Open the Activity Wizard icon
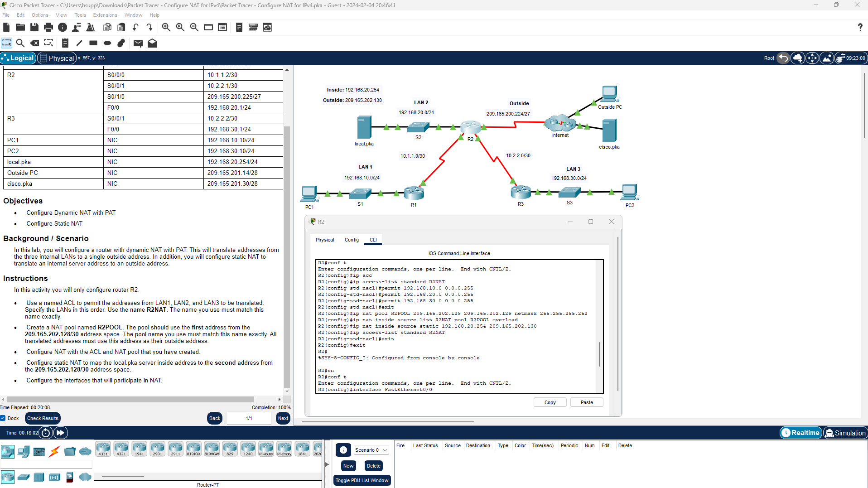This screenshot has height=488, width=868. [x=91, y=27]
